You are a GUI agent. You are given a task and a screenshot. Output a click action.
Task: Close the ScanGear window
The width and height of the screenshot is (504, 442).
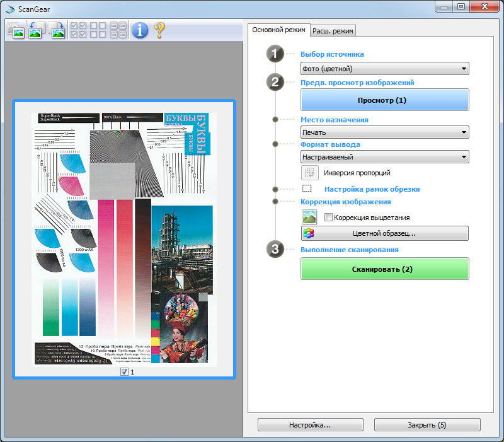pyautogui.click(x=484, y=6)
